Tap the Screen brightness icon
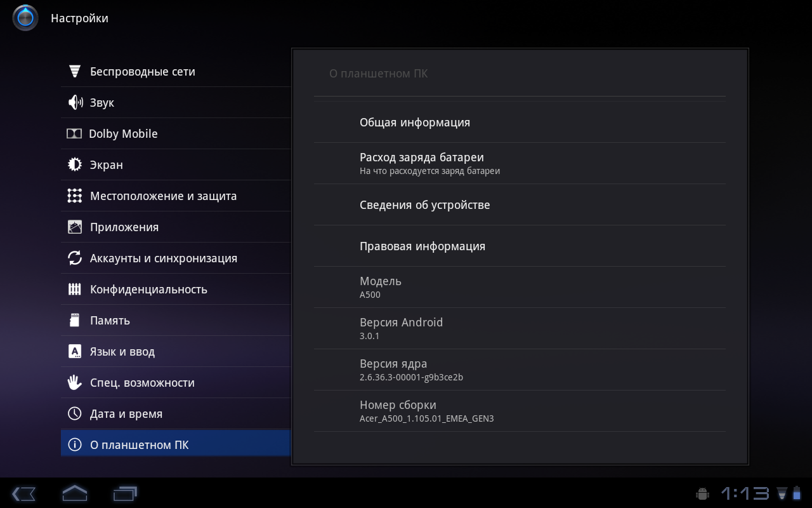 (75, 164)
